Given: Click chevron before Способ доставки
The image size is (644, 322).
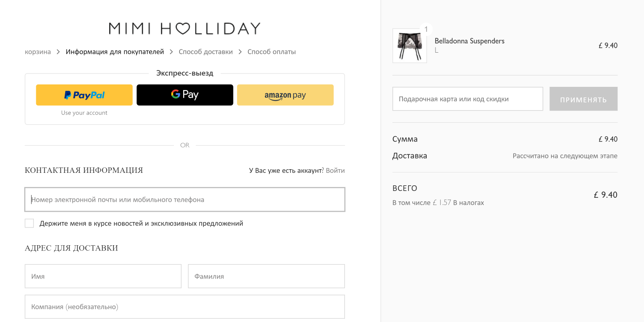Looking at the screenshot, I should point(171,52).
